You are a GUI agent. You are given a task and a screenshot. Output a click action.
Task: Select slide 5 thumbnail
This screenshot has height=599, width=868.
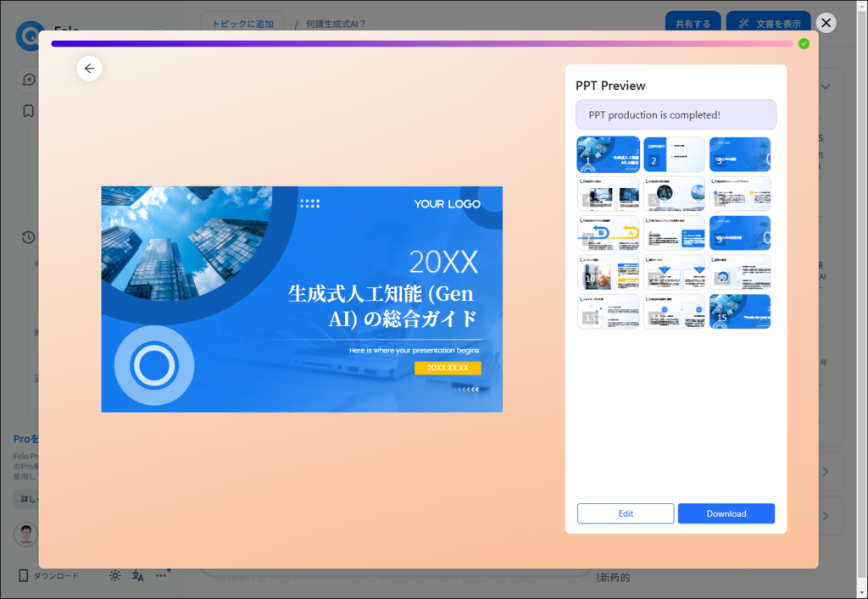674,194
